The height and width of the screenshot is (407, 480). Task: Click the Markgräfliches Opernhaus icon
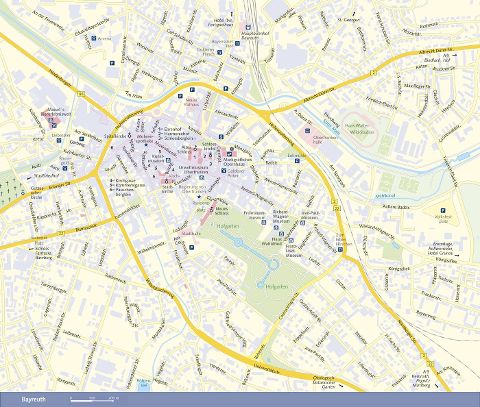tap(229, 154)
